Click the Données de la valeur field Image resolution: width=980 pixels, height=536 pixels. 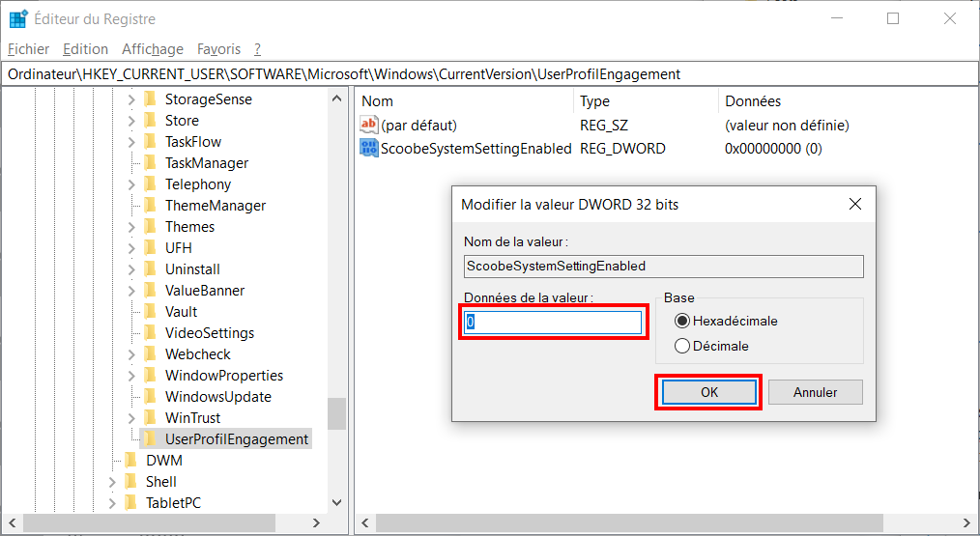click(553, 323)
